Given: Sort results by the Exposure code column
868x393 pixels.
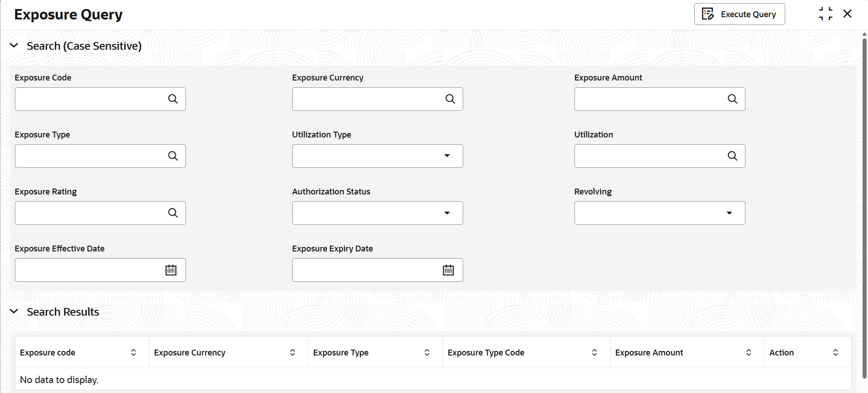Looking at the screenshot, I should click(133, 353).
